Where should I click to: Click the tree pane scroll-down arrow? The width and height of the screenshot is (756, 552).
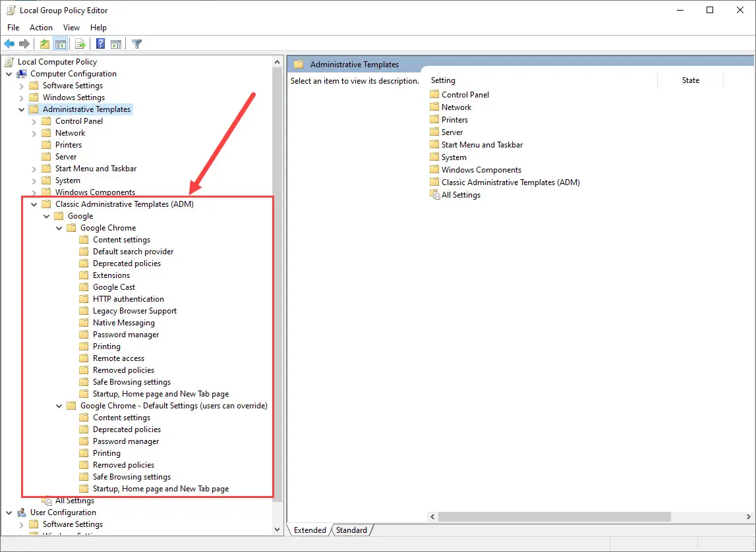coord(277,530)
